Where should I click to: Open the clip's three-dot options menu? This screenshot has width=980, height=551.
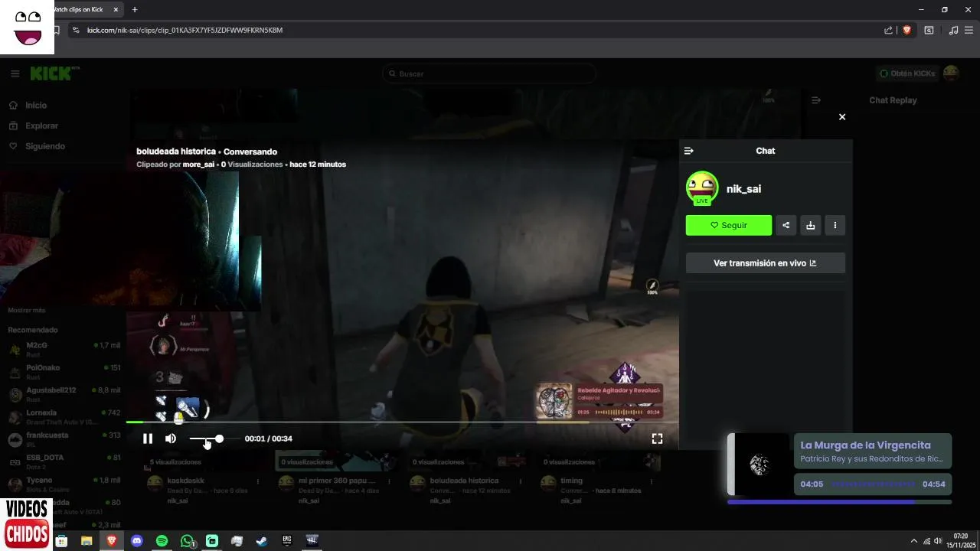pos(835,225)
